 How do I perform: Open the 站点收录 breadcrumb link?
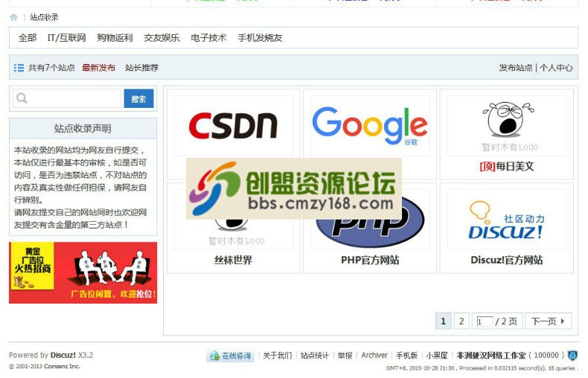(x=44, y=17)
